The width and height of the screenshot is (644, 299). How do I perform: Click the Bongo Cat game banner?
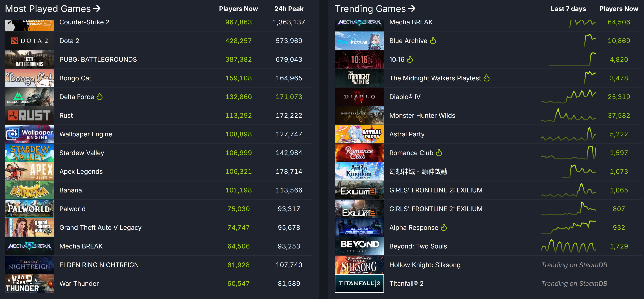29,78
